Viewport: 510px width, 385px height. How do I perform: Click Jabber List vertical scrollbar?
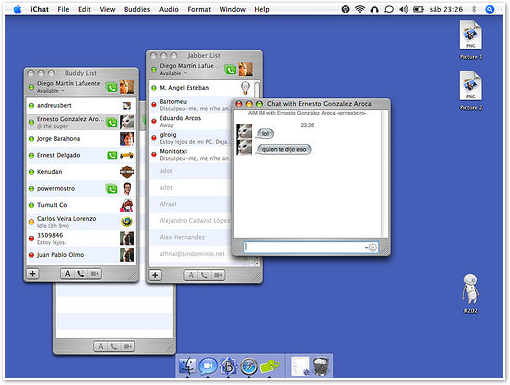(x=257, y=89)
